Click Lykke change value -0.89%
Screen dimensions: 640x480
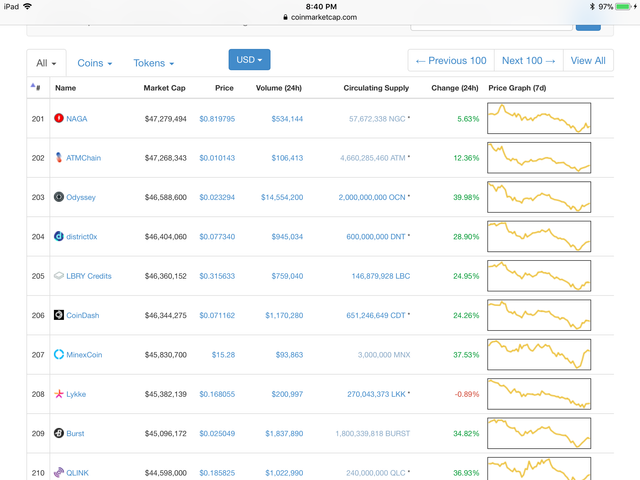point(467,394)
